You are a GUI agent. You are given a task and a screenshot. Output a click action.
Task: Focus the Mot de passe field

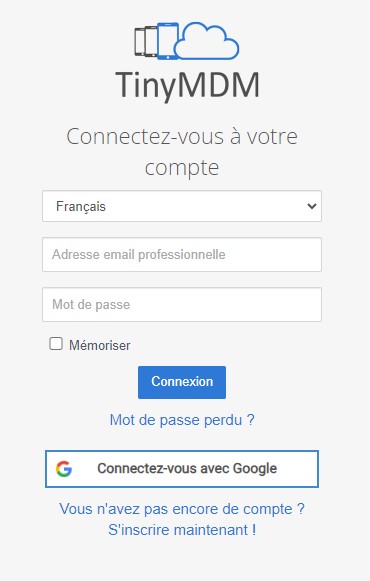pyautogui.click(x=182, y=305)
